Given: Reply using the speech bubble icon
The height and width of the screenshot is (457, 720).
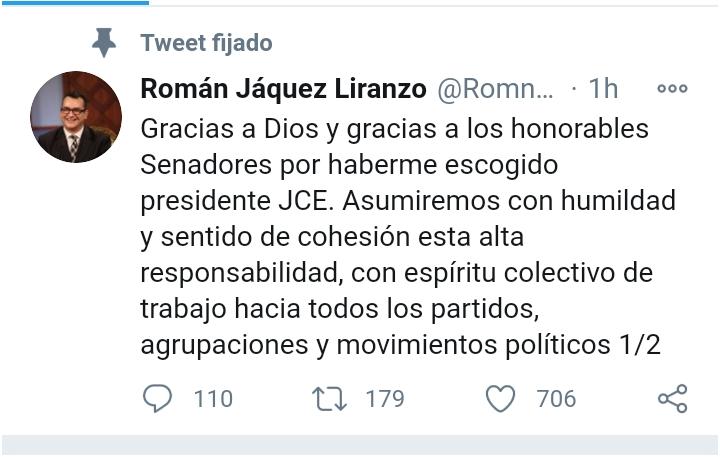Looking at the screenshot, I should tap(158, 398).
